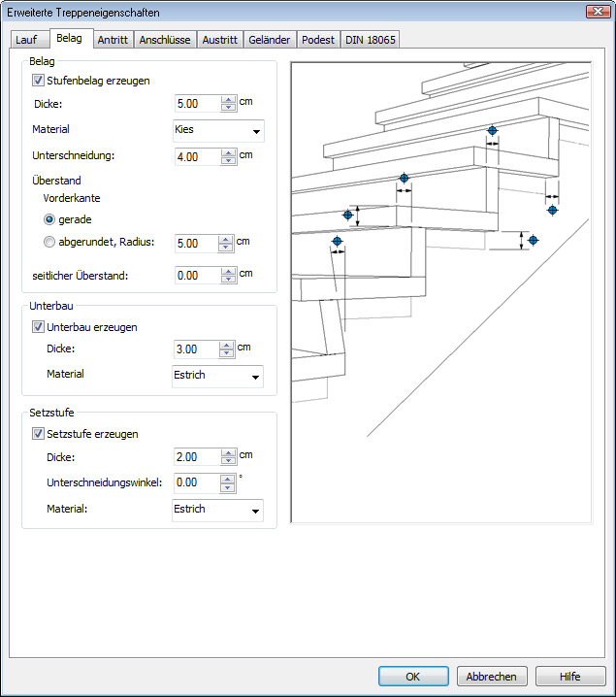
Task: Switch to the Podest tab
Action: [x=318, y=40]
